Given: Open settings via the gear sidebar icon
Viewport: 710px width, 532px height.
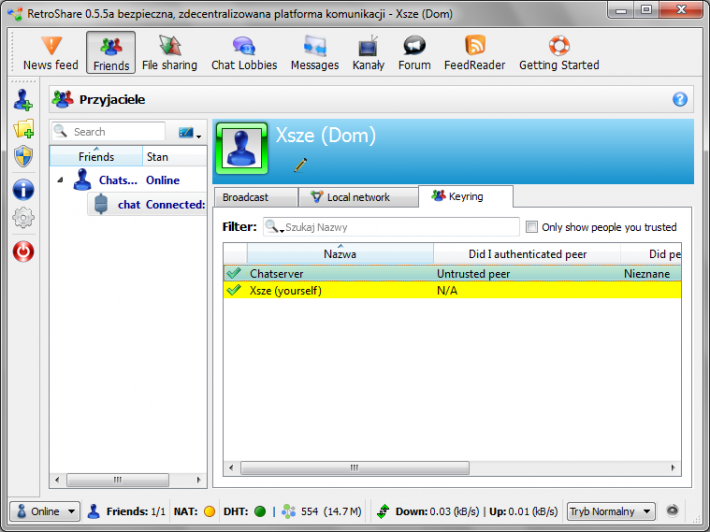Looking at the screenshot, I should point(23,218).
